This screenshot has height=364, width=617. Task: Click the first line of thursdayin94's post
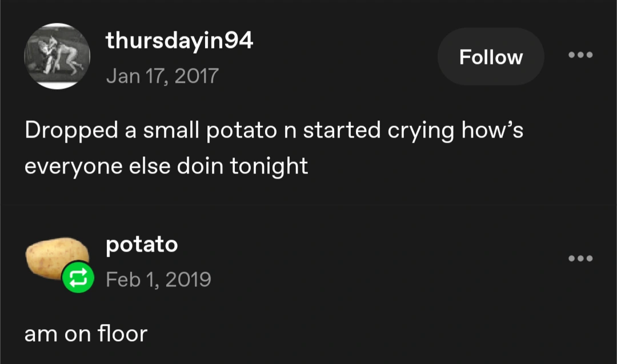click(x=274, y=131)
